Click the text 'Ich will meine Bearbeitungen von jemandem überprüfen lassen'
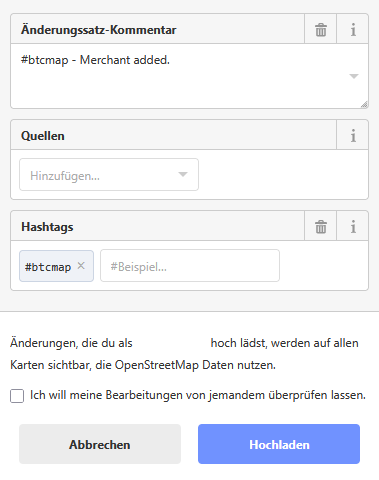This screenshot has width=379, height=480. point(198,395)
